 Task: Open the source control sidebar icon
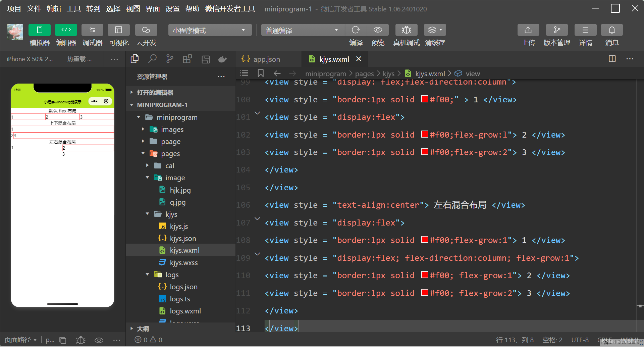click(x=170, y=59)
